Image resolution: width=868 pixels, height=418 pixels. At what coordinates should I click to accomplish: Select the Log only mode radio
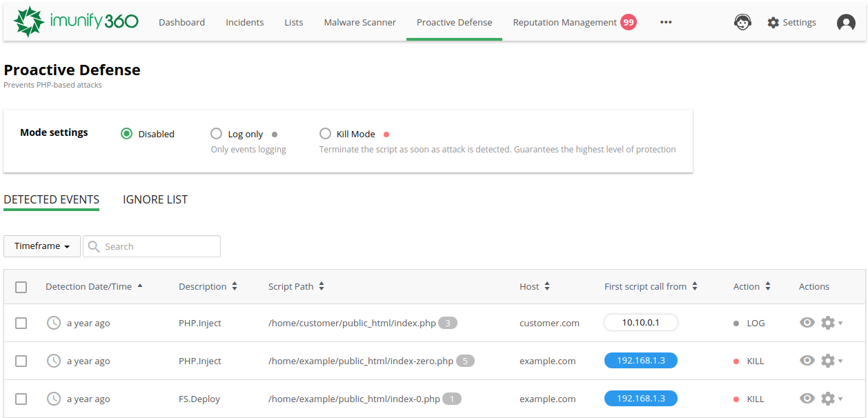(216, 134)
